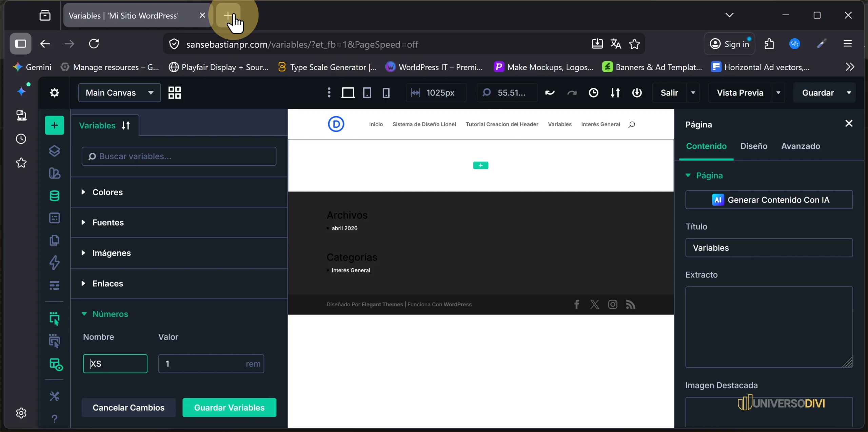Switch to desktop view icon
This screenshot has height=432, width=868.
pyautogui.click(x=348, y=92)
